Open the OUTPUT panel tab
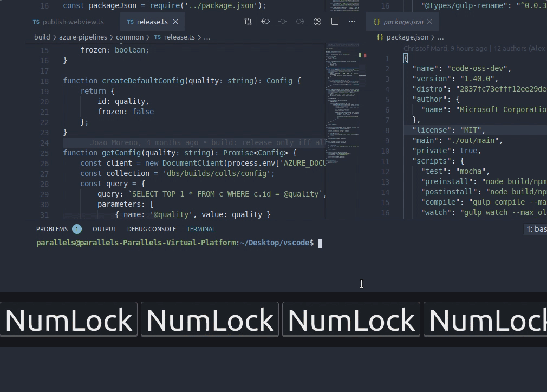547x392 pixels. click(105, 229)
